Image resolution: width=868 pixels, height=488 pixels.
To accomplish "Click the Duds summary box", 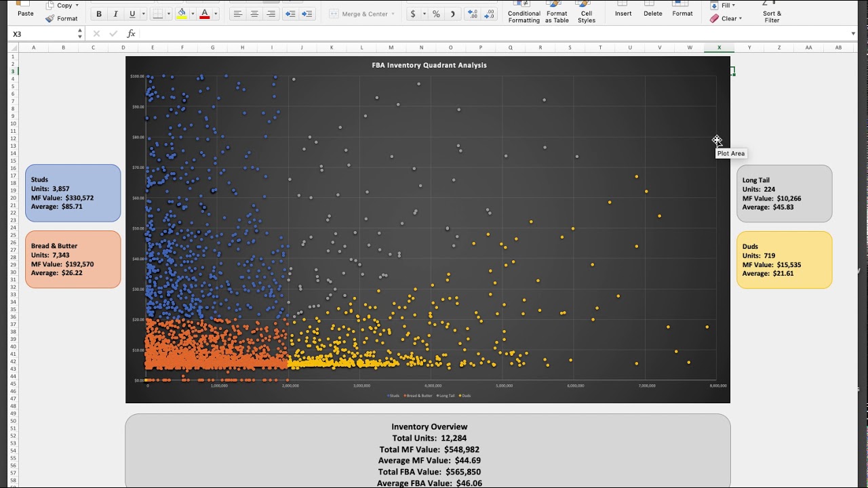I will tap(785, 260).
